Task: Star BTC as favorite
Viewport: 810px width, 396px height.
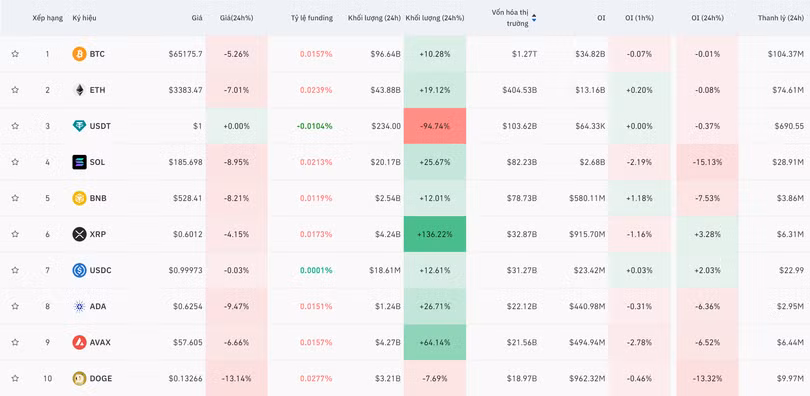Action: click(15, 54)
